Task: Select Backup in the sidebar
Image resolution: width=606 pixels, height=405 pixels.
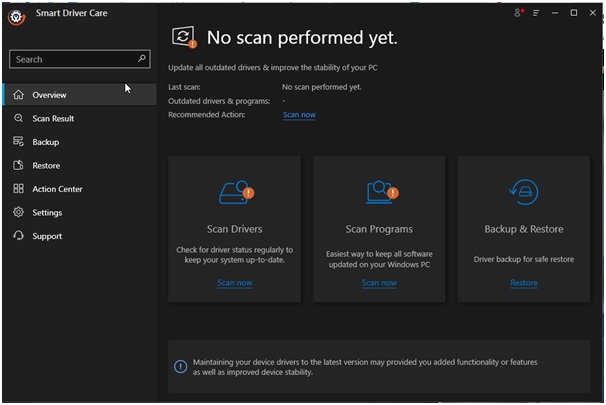Action: (45, 142)
